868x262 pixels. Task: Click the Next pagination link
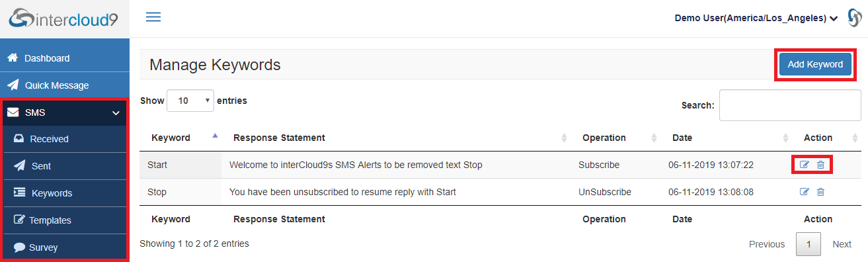point(842,244)
